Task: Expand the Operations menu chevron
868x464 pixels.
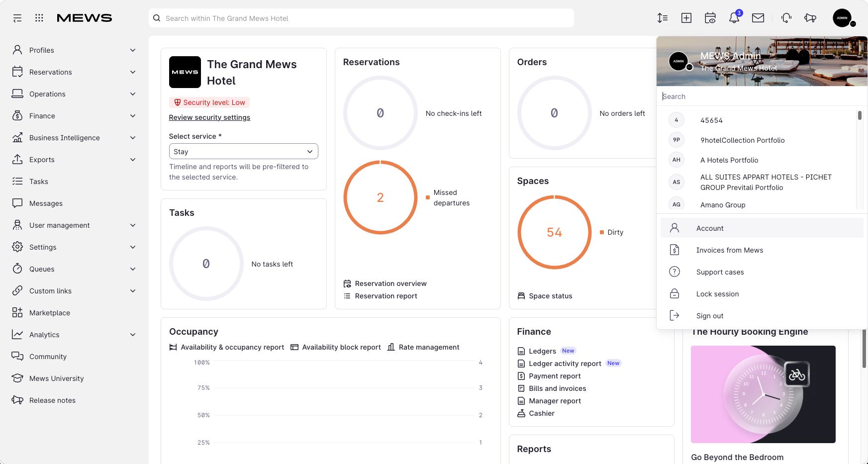Action: pyautogui.click(x=133, y=94)
